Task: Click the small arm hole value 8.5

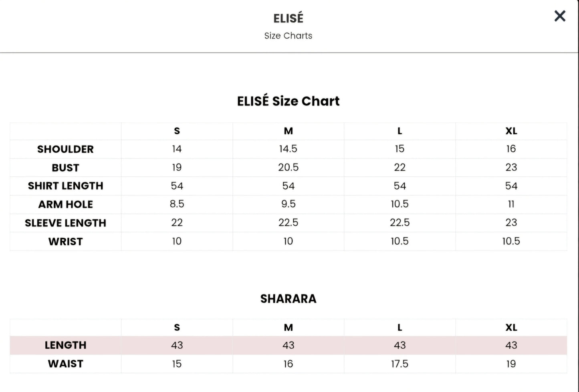Action: coord(177,204)
